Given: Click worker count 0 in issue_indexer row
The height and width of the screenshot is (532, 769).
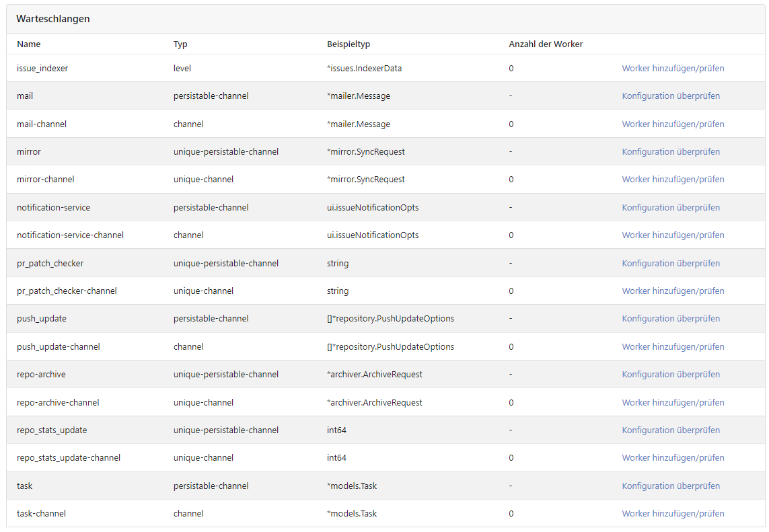Looking at the screenshot, I should click(511, 68).
